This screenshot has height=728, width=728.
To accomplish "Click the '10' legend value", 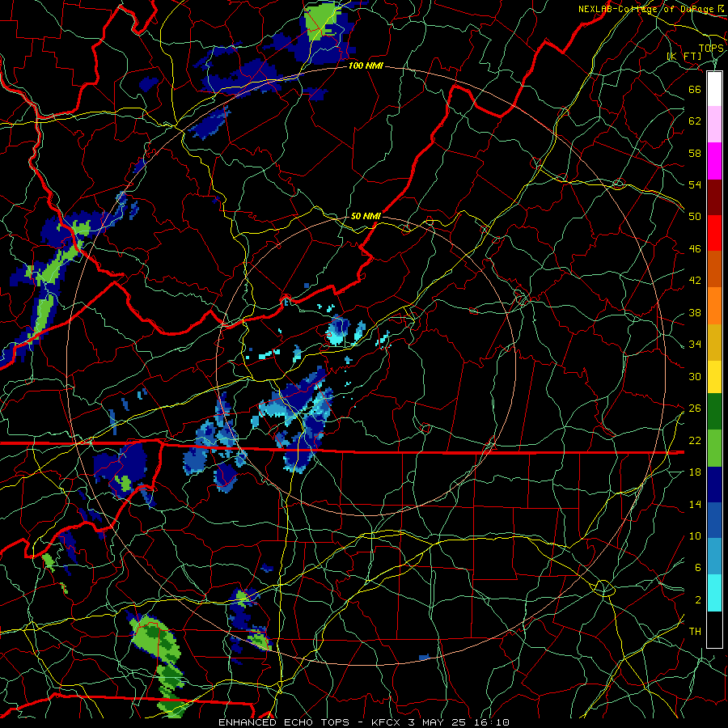I will click(x=695, y=535).
